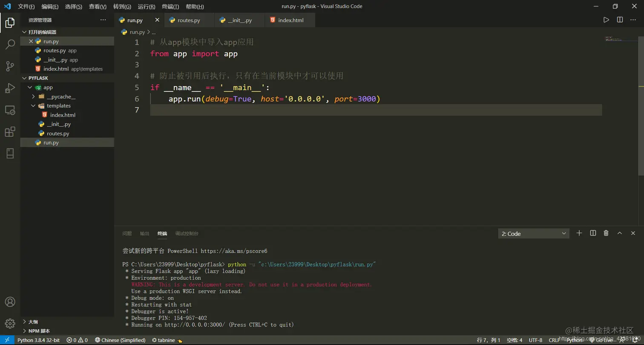Split the editor to the right
The height and width of the screenshot is (345, 644).
[x=620, y=20]
